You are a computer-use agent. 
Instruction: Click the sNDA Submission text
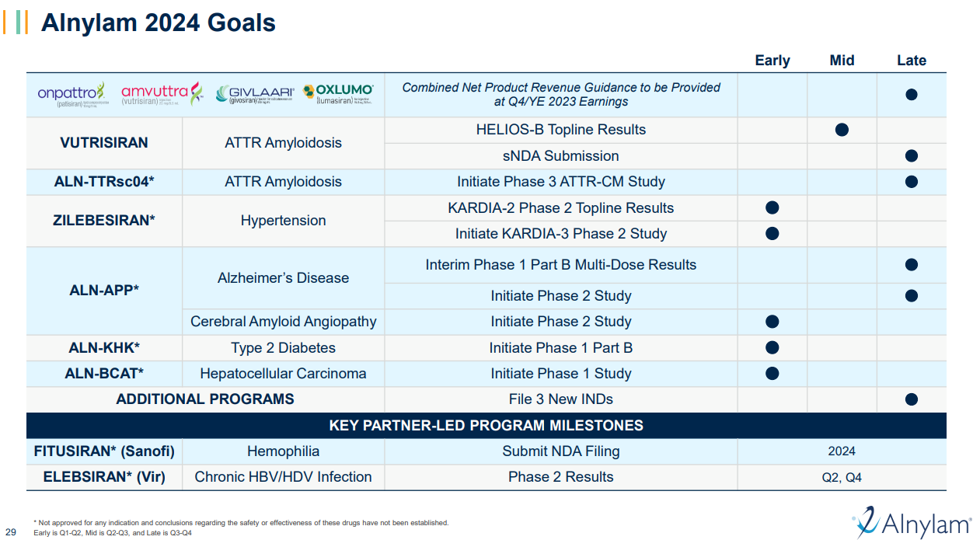point(561,156)
